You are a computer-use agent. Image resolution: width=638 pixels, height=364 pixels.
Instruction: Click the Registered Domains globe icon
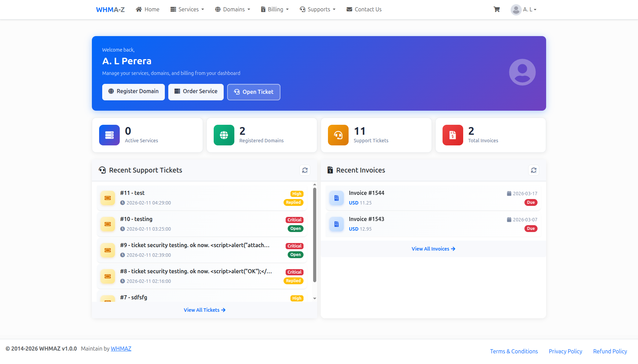[x=224, y=135]
